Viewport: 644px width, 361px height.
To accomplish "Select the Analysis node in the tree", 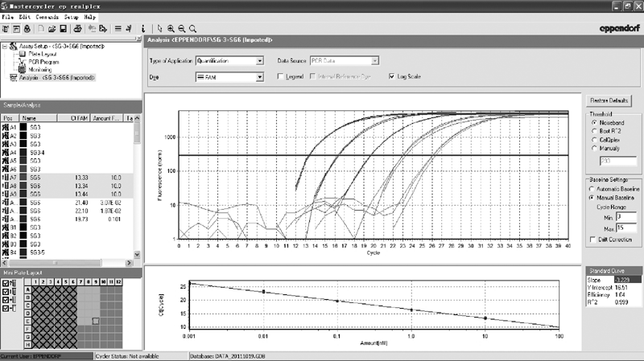I will coord(56,77).
